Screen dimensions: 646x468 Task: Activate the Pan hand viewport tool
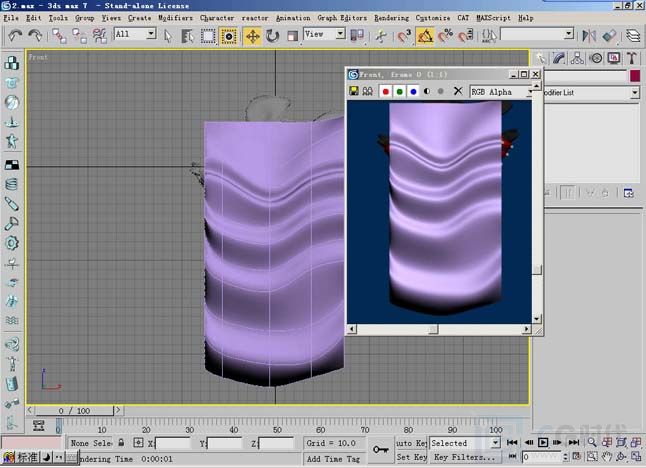pyautogui.click(x=606, y=456)
